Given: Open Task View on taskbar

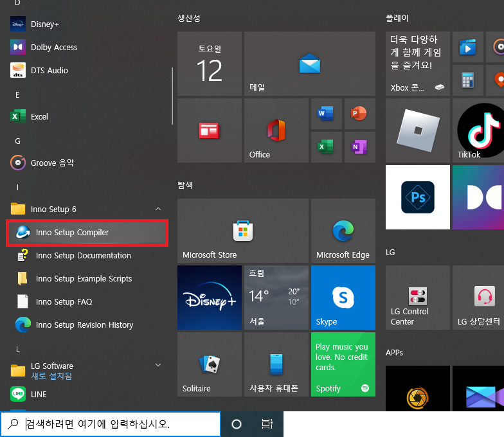Looking at the screenshot, I should pyautogui.click(x=267, y=424).
